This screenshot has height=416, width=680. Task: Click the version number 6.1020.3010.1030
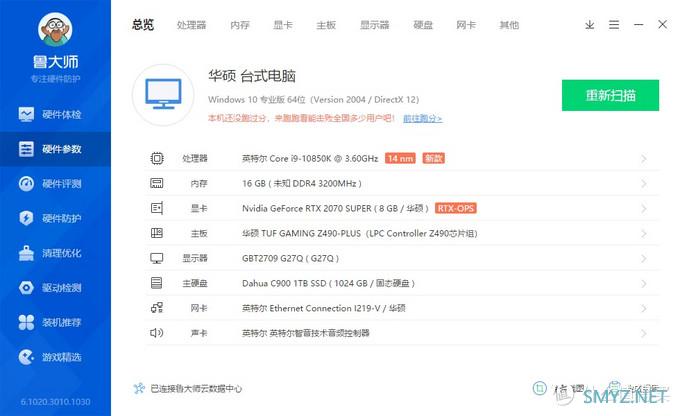[56, 402]
